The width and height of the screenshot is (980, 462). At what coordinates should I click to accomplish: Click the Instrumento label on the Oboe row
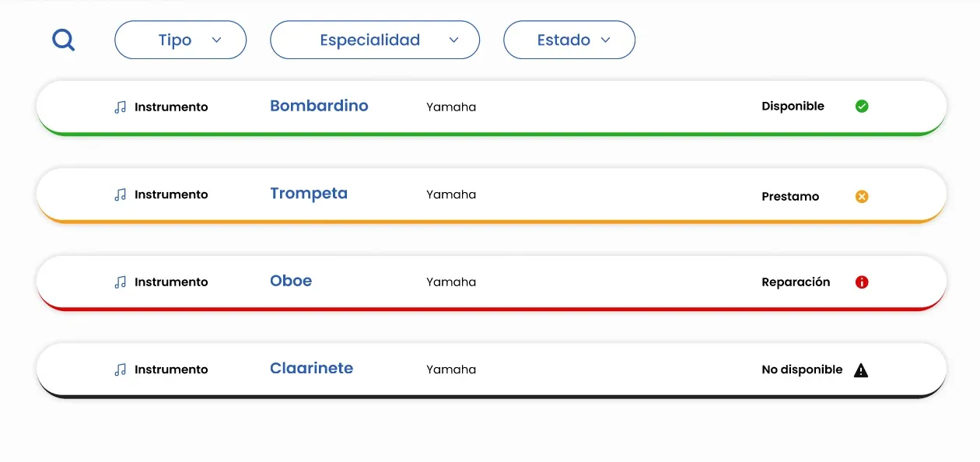click(172, 282)
